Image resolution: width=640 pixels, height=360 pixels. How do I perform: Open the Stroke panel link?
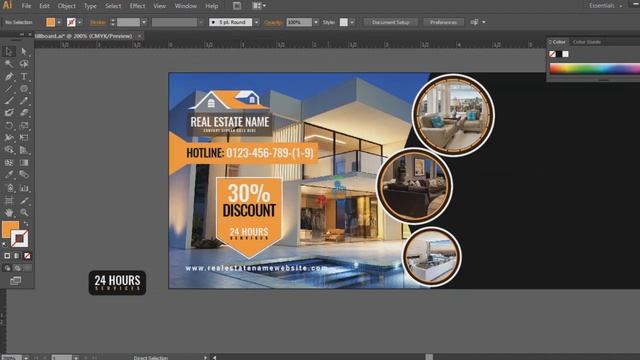(x=98, y=22)
